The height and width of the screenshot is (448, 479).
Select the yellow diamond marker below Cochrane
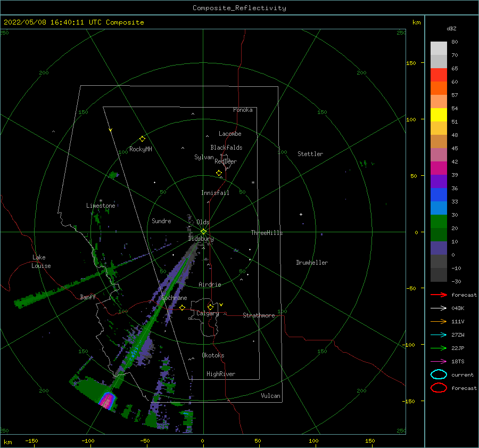pyautogui.click(x=183, y=308)
